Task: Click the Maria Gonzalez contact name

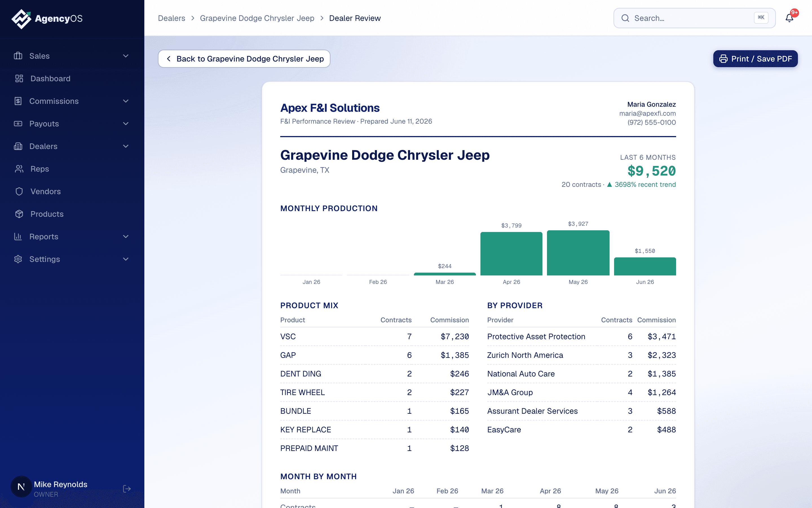Action: tap(651, 104)
